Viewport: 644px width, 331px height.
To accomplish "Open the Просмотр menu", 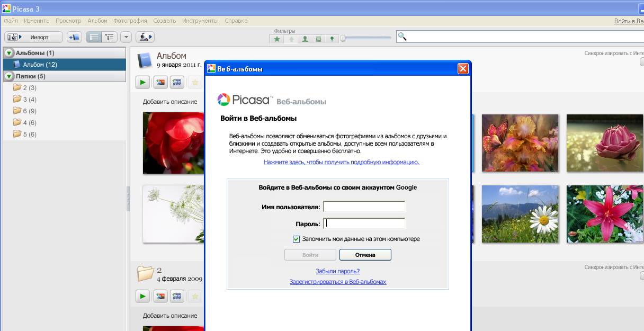I will pos(68,21).
